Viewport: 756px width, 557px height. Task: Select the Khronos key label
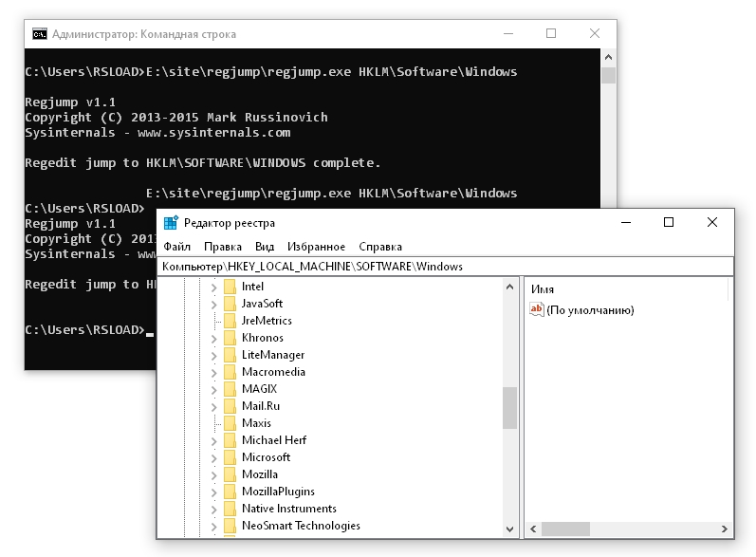coord(263,338)
